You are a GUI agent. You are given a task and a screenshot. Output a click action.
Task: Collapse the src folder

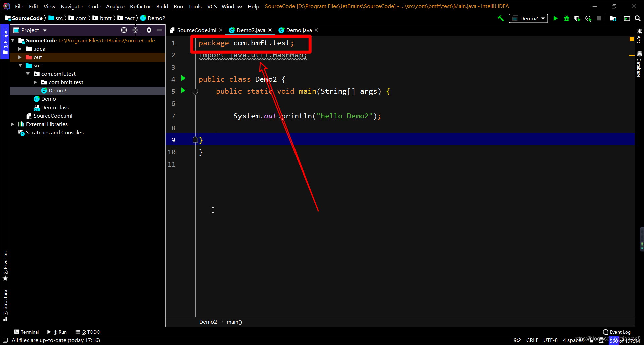[20, 65]
